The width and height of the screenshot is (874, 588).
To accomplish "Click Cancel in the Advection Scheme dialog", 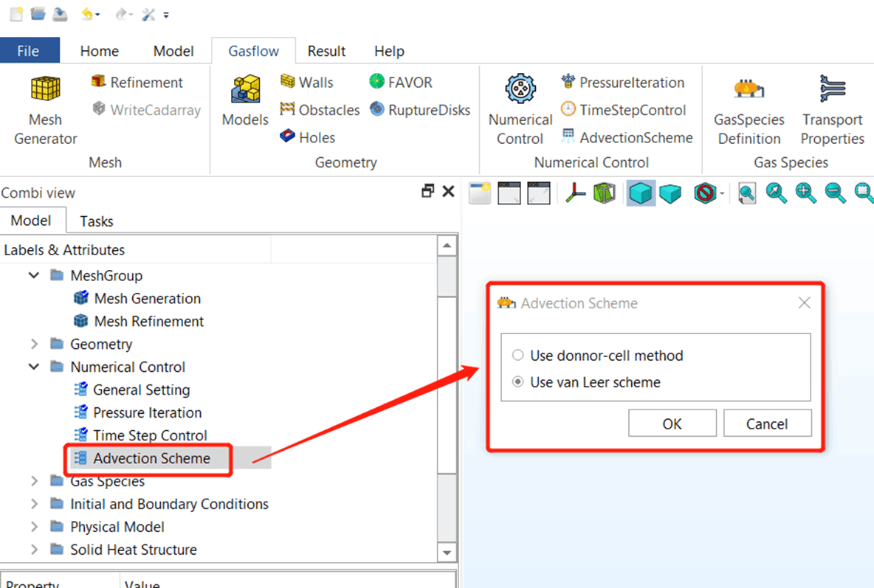I will click(767, 423).
